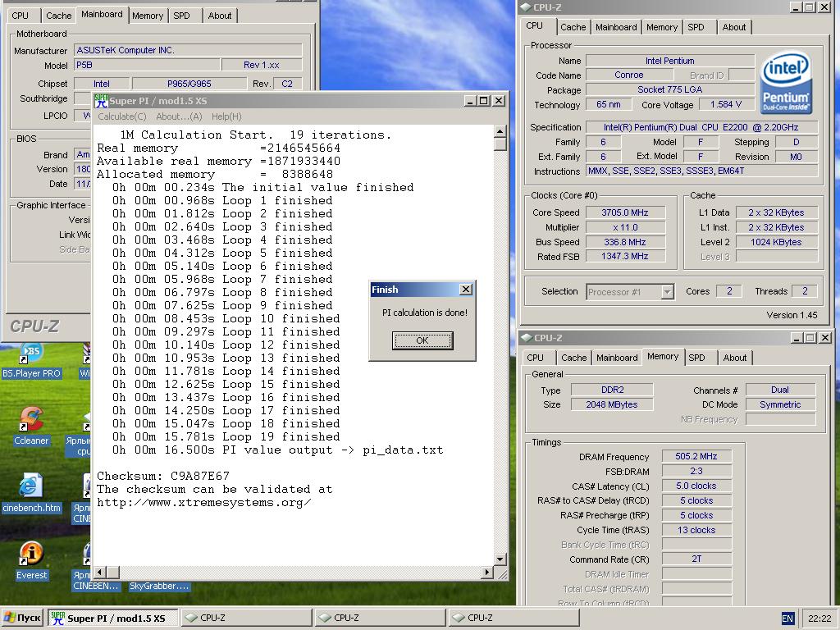
Task: Click the Super PI title bar icon
Action: pyautogui.click(x=101, y=101)
